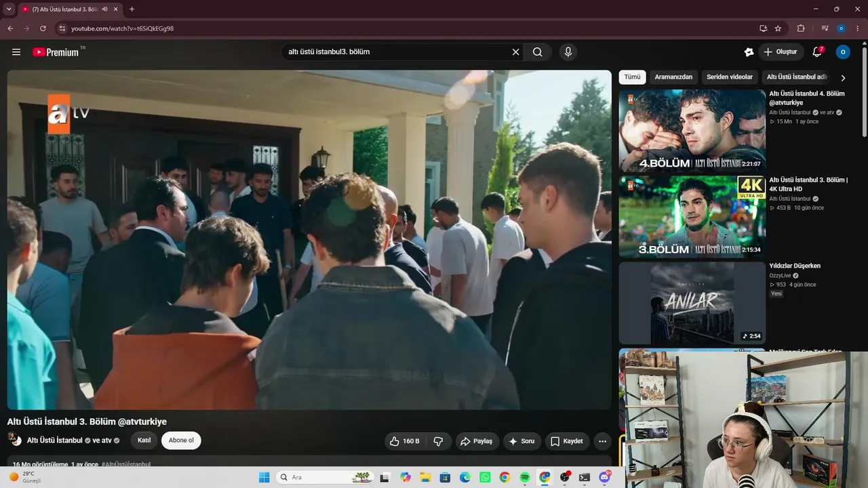The width and height of the screenshot is (868, 488).
Task: Go back to the previous page
Action: coord(10,28)
